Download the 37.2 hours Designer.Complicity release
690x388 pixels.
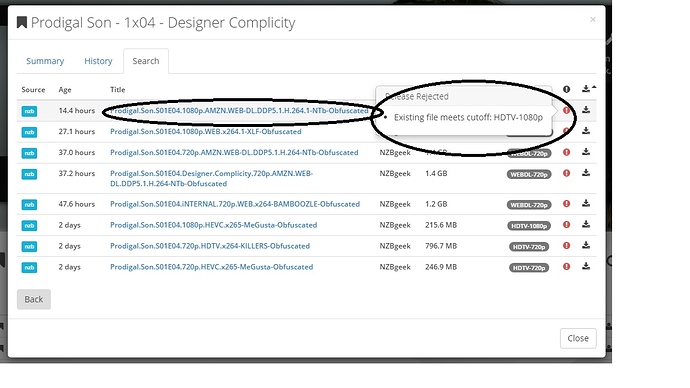tap(586, 173)
